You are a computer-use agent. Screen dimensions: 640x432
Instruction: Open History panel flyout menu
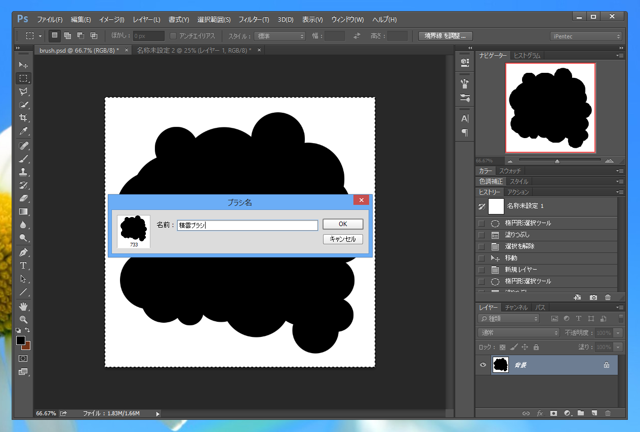(x=620, y=192)
